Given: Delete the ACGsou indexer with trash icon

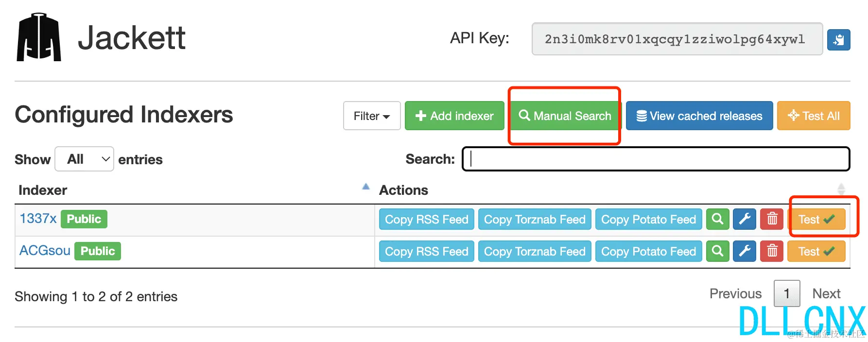Looking at the screenshot, I should pyautogui.click(x=772, y=251).
